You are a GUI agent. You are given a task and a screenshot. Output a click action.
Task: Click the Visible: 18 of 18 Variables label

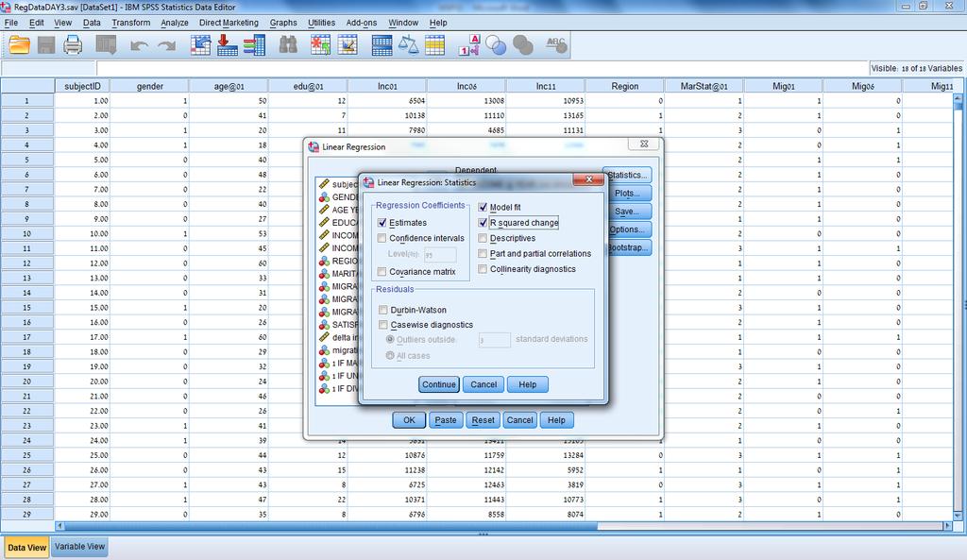click(916, 68)
